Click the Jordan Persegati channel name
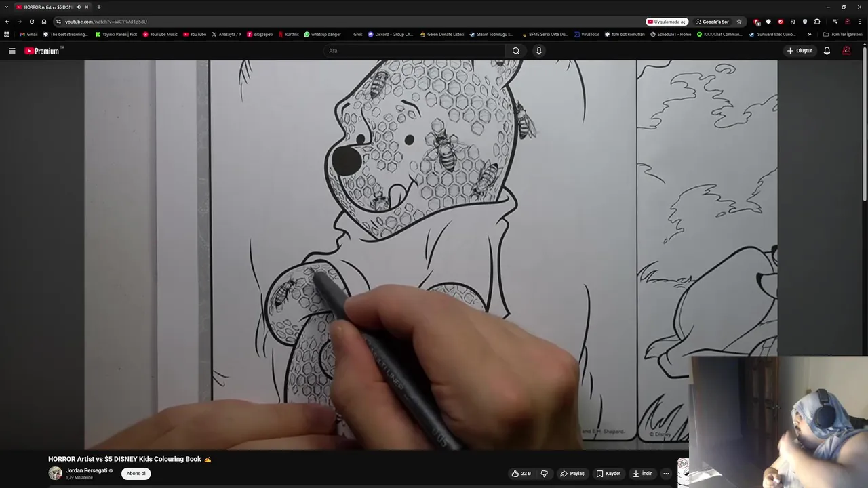 click(x=87, y=470)
